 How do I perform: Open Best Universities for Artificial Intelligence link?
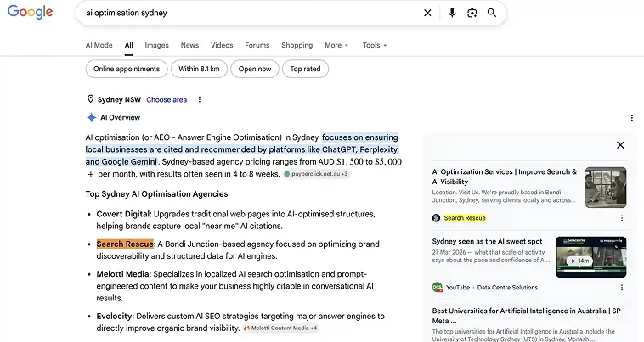coord(526,316)
